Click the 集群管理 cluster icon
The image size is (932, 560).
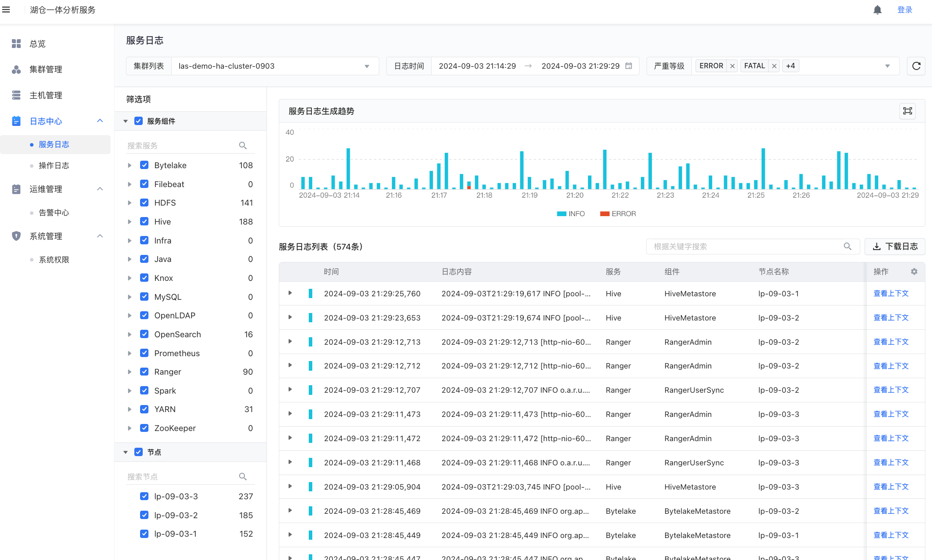tap(16, 70)
